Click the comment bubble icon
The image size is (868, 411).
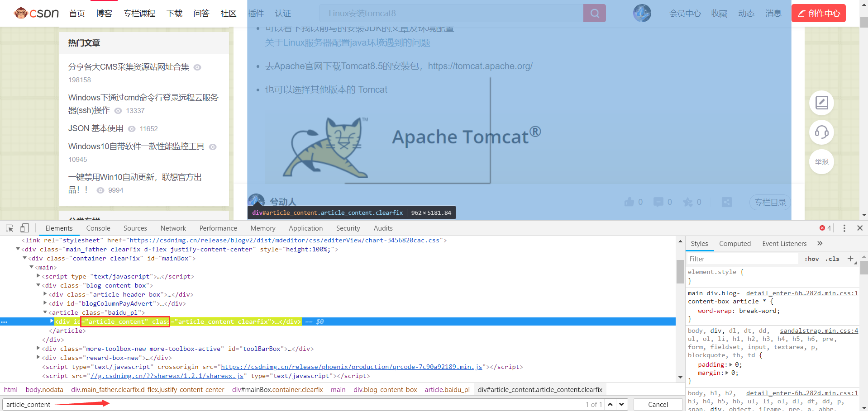click(x=658, y=202)
